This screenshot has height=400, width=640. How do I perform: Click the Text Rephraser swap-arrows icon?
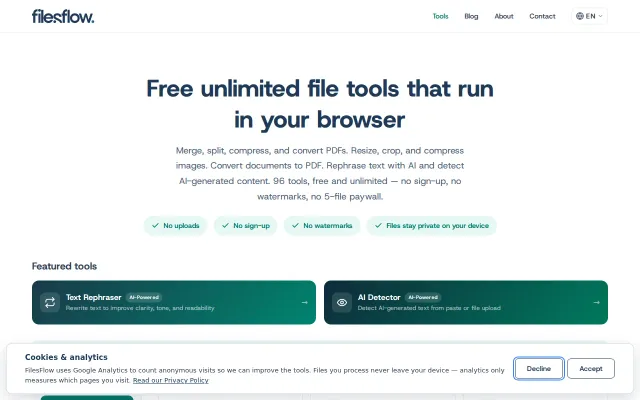[50, 302]
